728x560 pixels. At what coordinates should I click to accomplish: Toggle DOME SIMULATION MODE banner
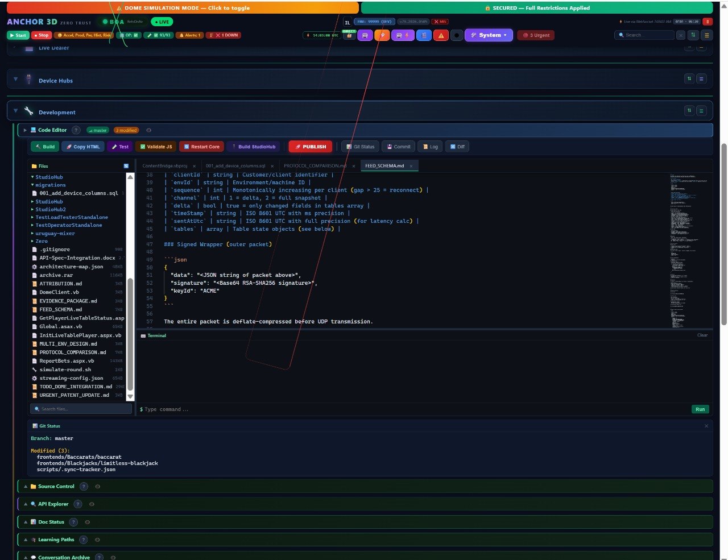pyautogui.click(x=183, y=8)
